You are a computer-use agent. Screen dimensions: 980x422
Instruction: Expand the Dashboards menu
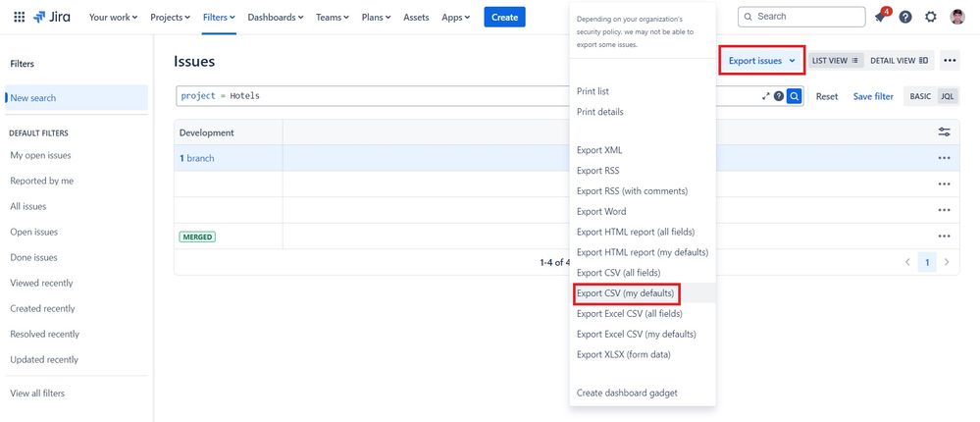tap(275, 18)
